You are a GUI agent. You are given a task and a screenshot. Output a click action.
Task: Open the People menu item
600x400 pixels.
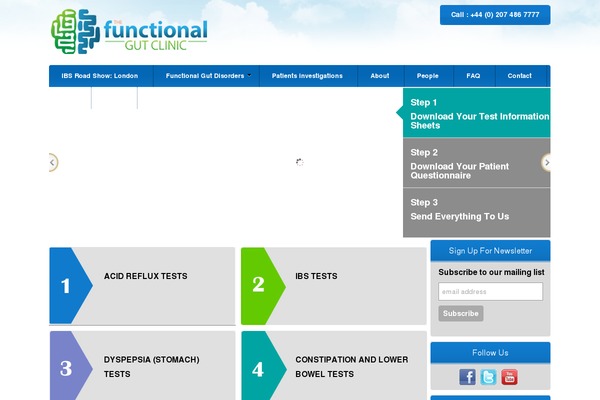pos(427,76)
